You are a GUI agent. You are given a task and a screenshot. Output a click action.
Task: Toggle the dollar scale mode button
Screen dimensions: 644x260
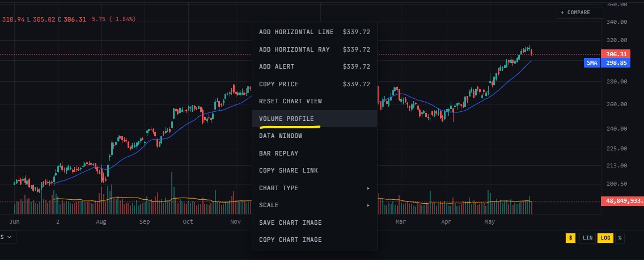[570, 238]
